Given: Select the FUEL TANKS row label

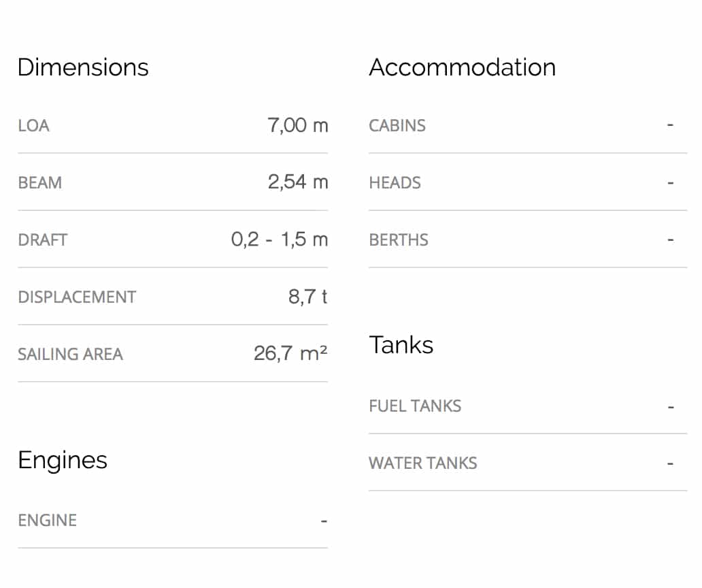Looking at the screenshot, I should coord(415,406).
